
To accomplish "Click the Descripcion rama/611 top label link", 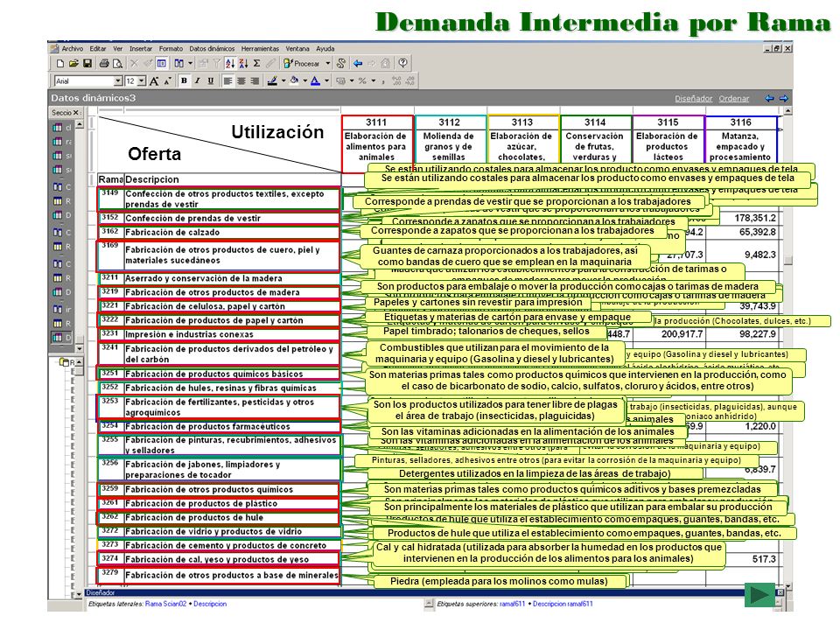I will coord(563,604).
